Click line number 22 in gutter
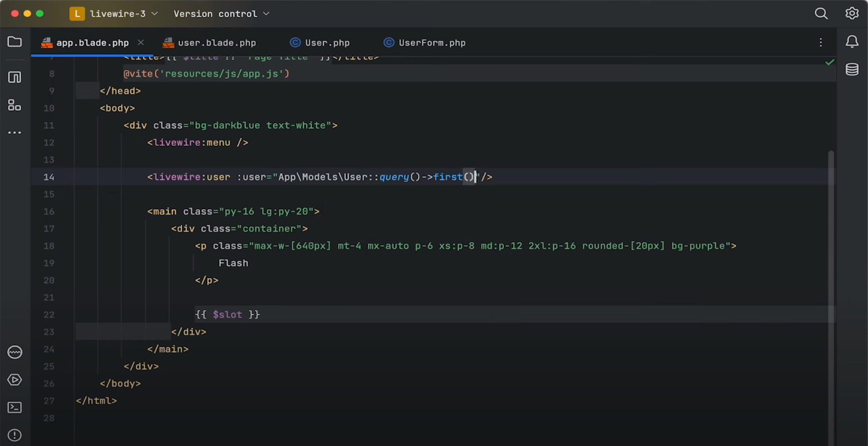This screenshot has width=868, height=446. tap(49, 315)
